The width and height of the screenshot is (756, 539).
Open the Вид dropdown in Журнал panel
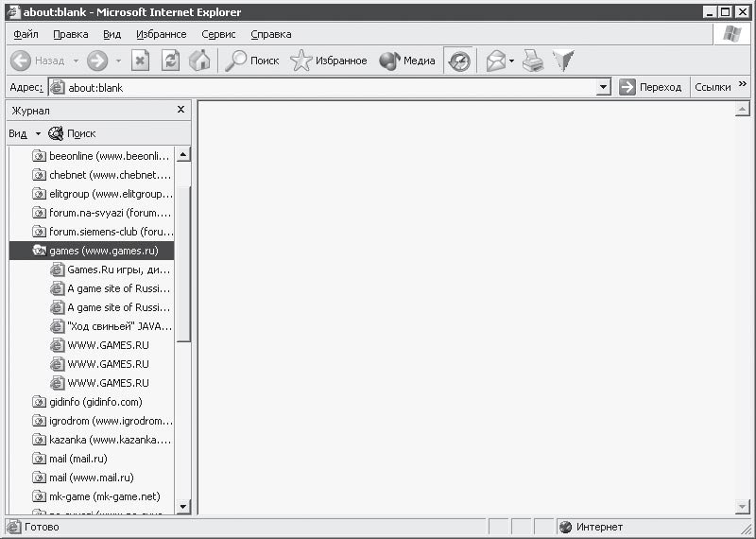23,133
